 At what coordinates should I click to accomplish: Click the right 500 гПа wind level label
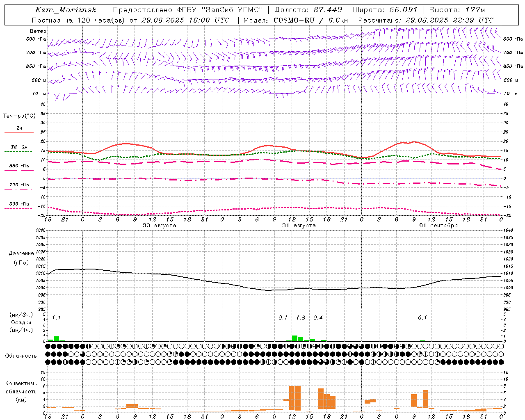point(513,39)
